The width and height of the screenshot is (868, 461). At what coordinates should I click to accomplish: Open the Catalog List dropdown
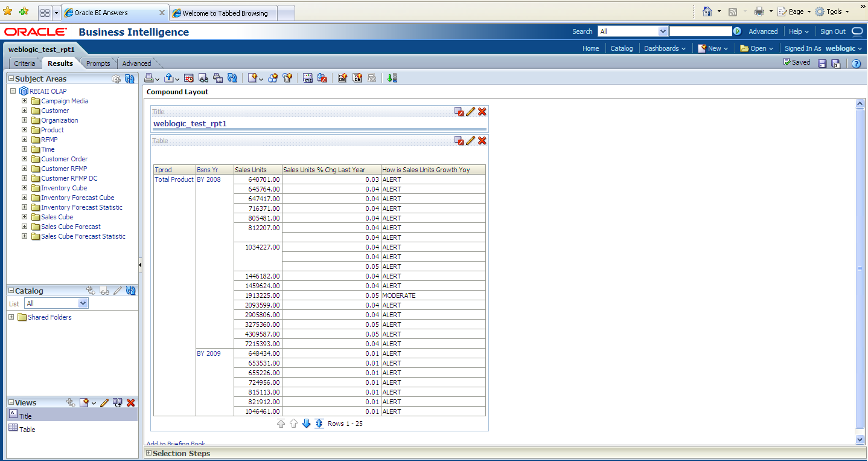pyautogui.click(x=83, y=303)
